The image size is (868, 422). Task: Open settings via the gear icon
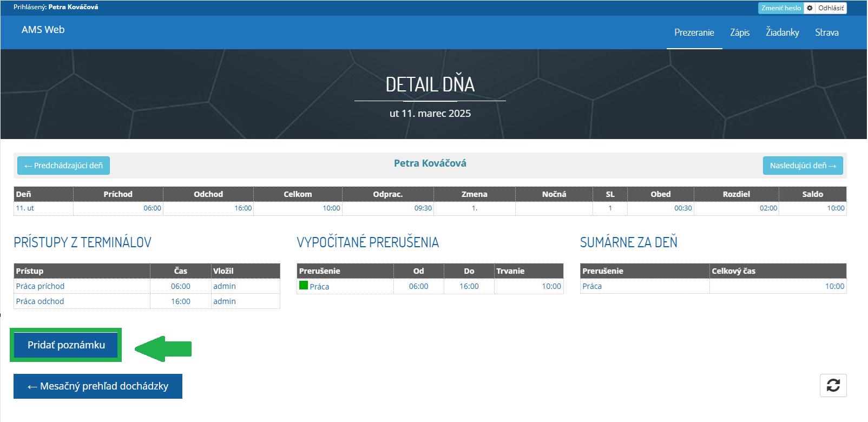810,8
